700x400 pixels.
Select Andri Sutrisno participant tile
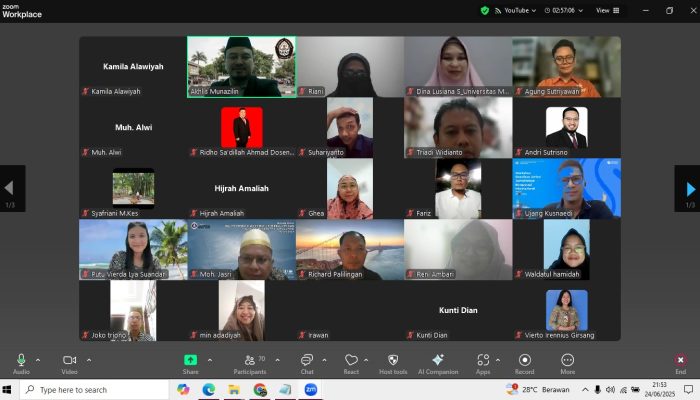coord(567,128)
